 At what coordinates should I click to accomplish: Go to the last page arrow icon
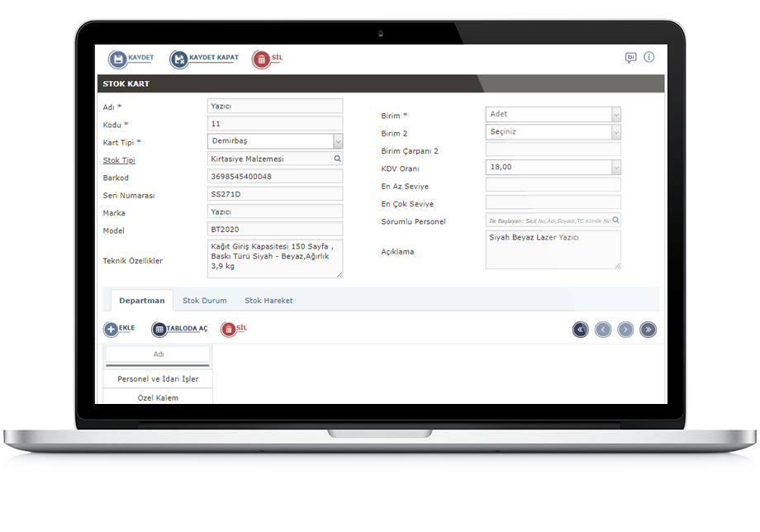click(648, 330)
